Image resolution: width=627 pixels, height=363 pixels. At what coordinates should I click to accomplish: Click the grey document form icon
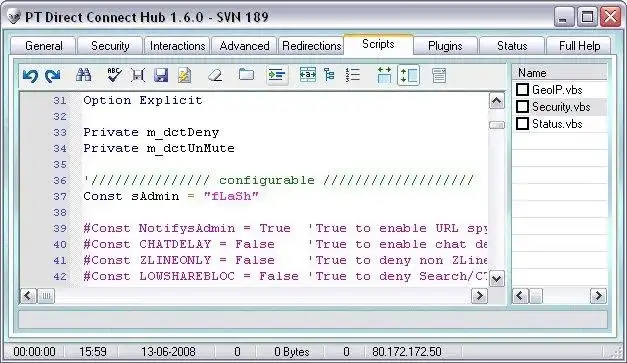coord(439,75)
